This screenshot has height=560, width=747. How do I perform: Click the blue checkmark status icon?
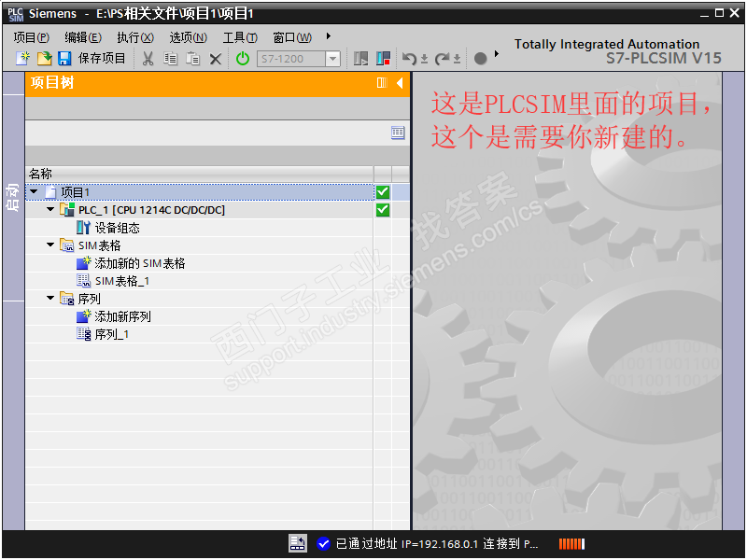click(x=323, y=543)
